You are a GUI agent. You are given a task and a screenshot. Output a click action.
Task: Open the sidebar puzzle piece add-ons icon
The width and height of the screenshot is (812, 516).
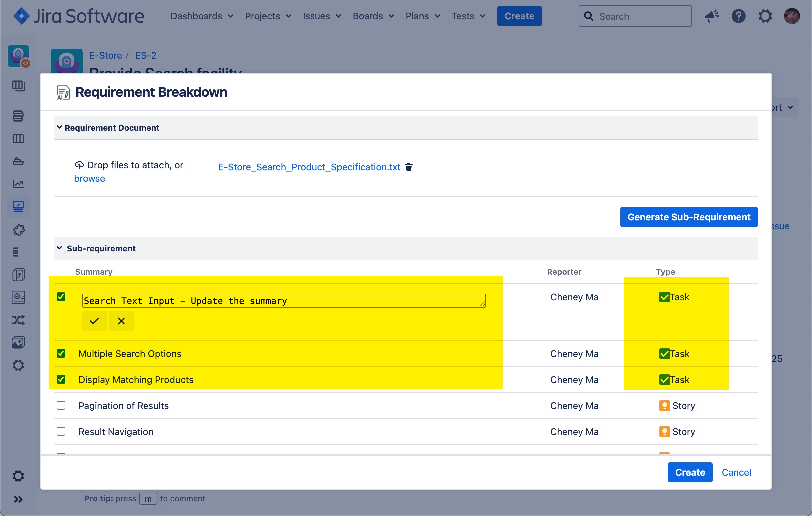point(18,230)
